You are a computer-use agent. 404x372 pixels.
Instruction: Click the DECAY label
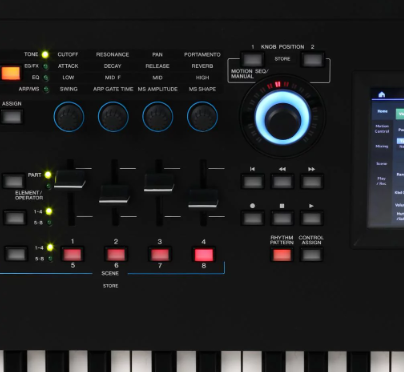click(113, 66)
